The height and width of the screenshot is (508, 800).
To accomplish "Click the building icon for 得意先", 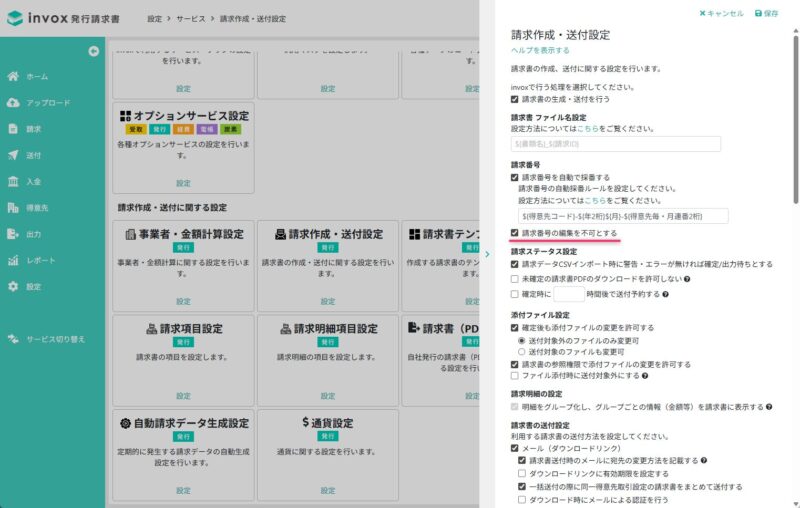I will point(13,208).
